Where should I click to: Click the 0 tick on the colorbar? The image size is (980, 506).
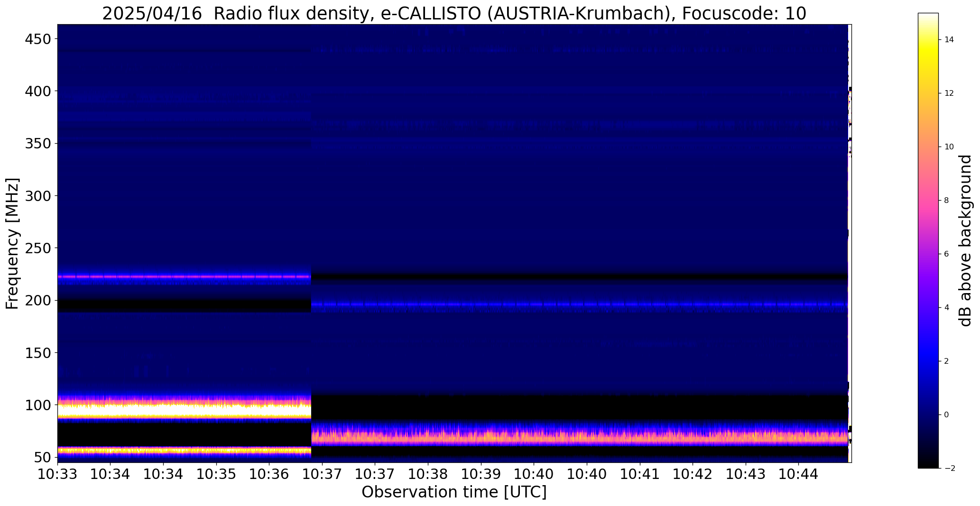pyautogui.click(x=947, y=415)
